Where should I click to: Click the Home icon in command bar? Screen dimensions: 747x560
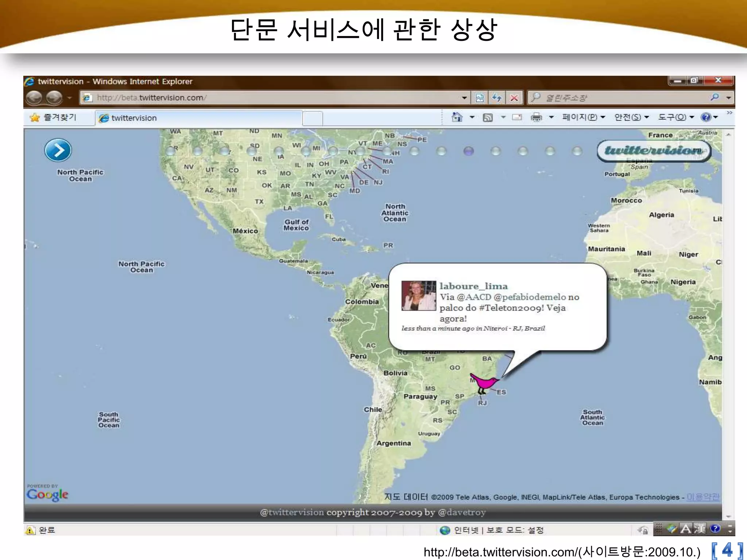pos(457,117)
